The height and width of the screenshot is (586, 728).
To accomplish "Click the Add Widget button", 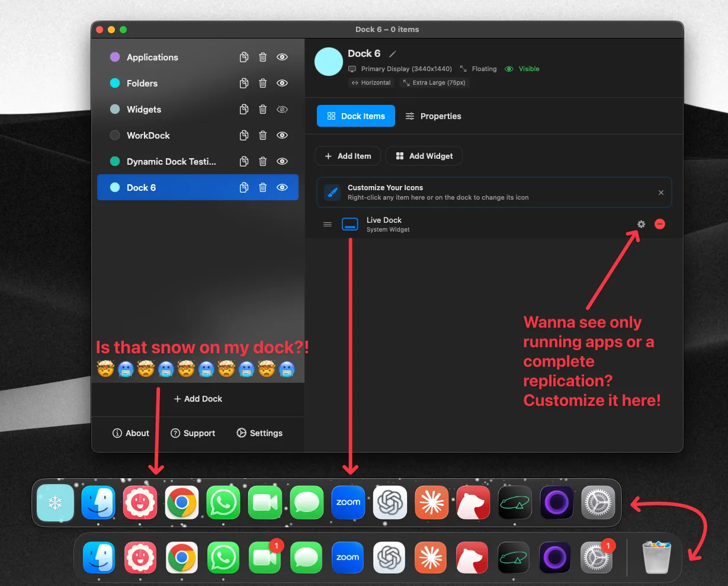I will click(x=424, y=156).
